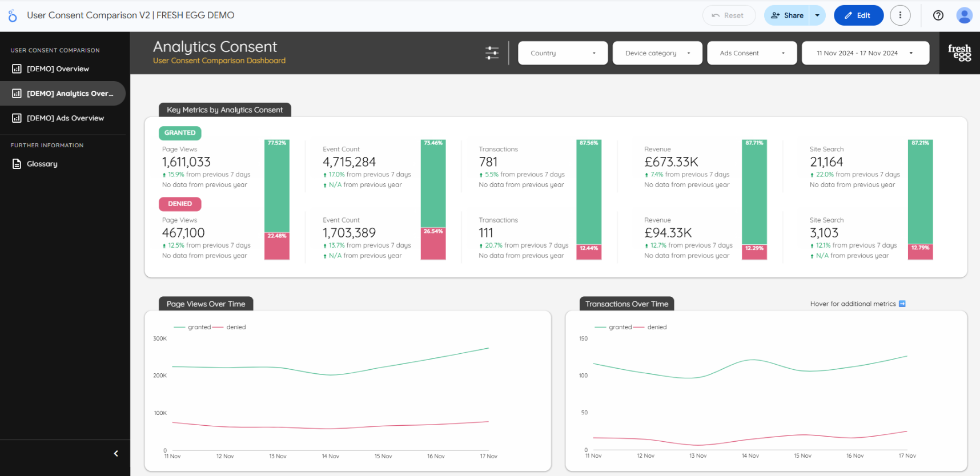Expand the Country filter dropdown
980x476 pixels.
(x=563, y=53)
